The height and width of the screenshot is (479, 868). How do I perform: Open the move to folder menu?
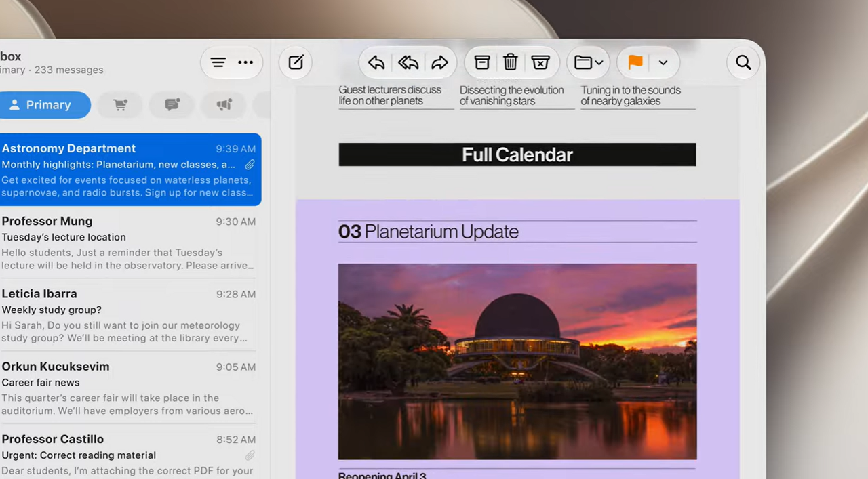(589, 63)
